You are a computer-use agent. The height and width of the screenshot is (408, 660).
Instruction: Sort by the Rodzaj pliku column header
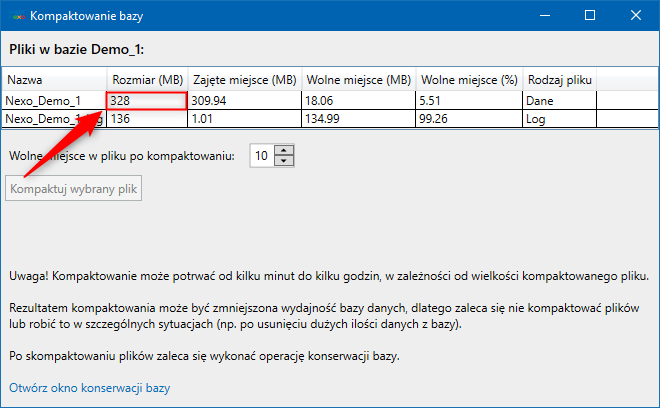point(559,79)
